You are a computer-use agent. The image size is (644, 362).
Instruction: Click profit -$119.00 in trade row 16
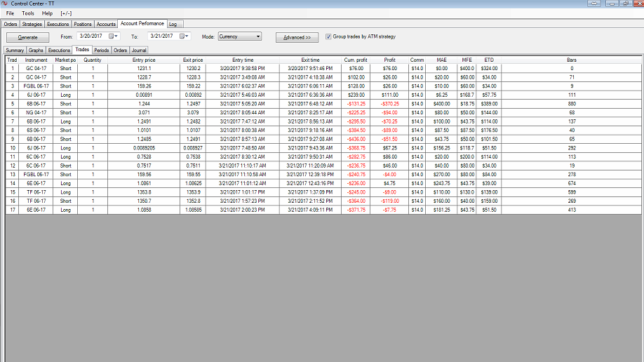389,201
